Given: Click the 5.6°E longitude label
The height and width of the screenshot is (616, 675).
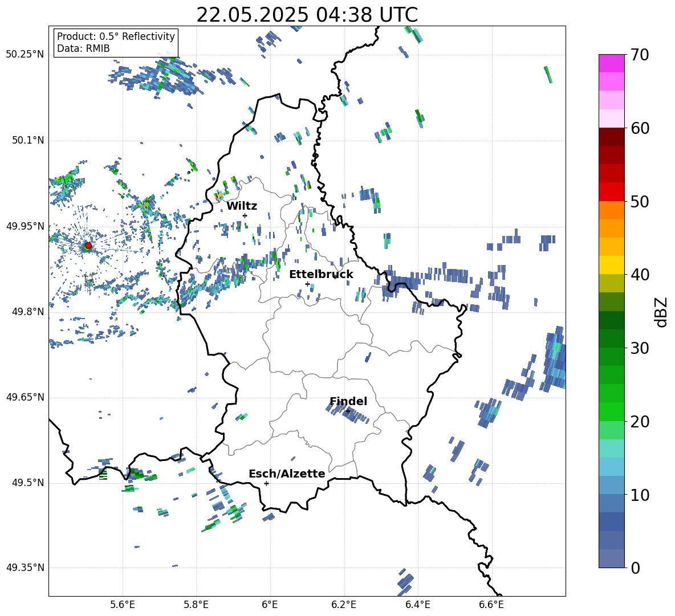Looking at the screenshot, I should pos(123,605).
